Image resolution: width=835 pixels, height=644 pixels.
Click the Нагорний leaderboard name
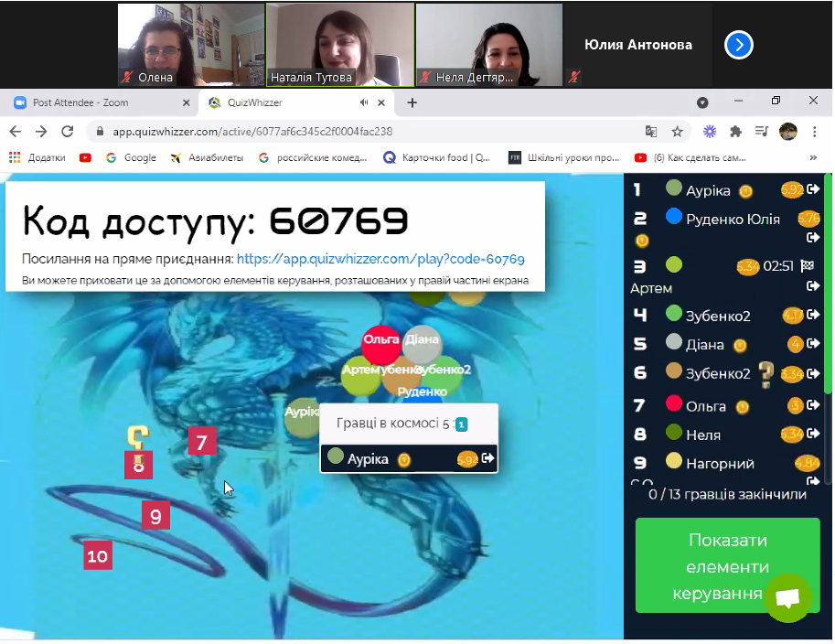pyautogui.click(x=720, y=464)
